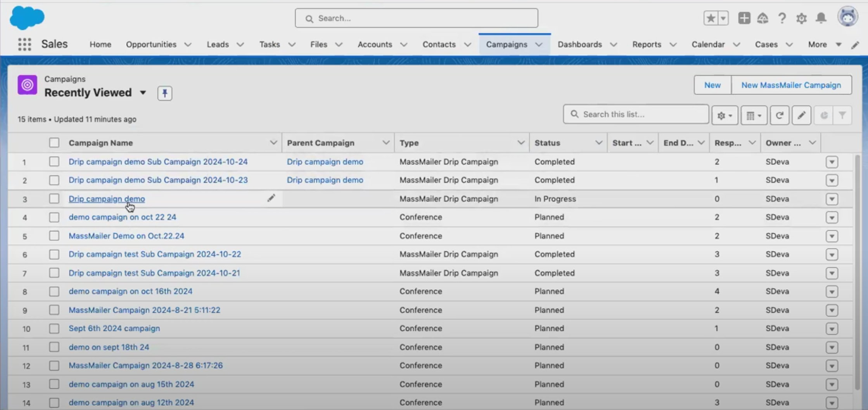
Task: Open Type column header menu
Action: (520, 143)
